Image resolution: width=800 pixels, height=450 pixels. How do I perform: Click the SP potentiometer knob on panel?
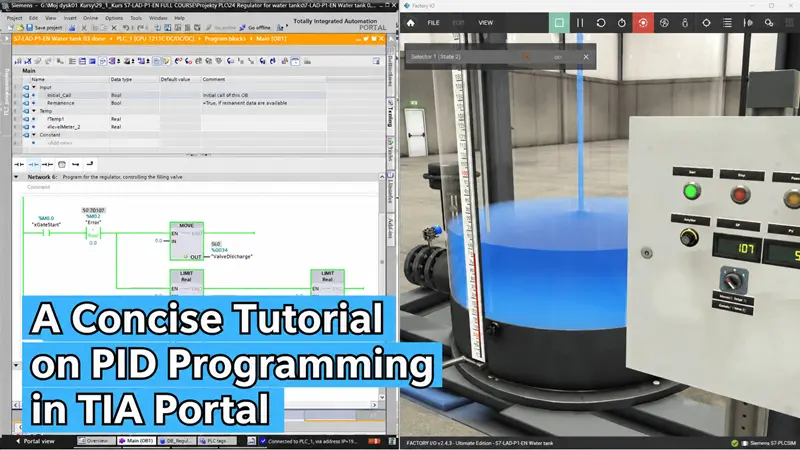click(689, 237)
